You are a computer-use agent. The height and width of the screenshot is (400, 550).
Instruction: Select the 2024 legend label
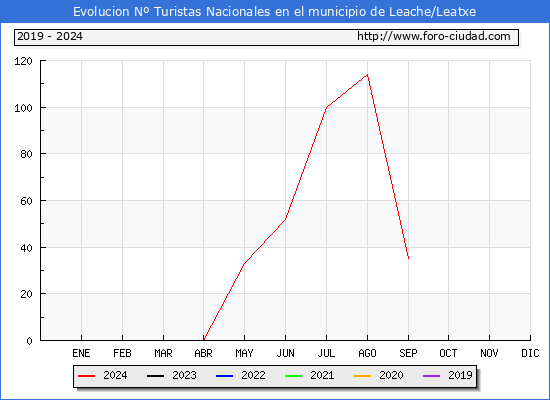point(115,375)
